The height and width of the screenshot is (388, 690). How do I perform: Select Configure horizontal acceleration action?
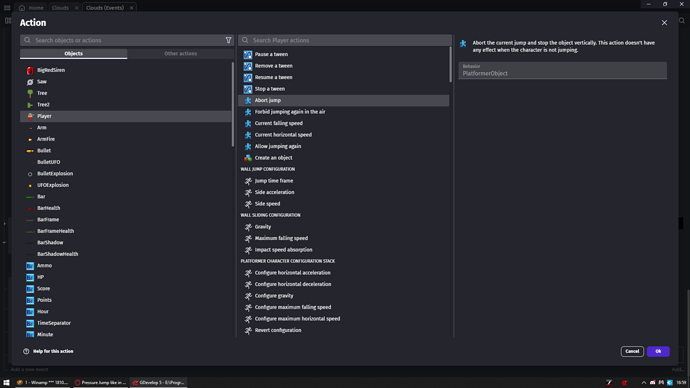(343, 273)
